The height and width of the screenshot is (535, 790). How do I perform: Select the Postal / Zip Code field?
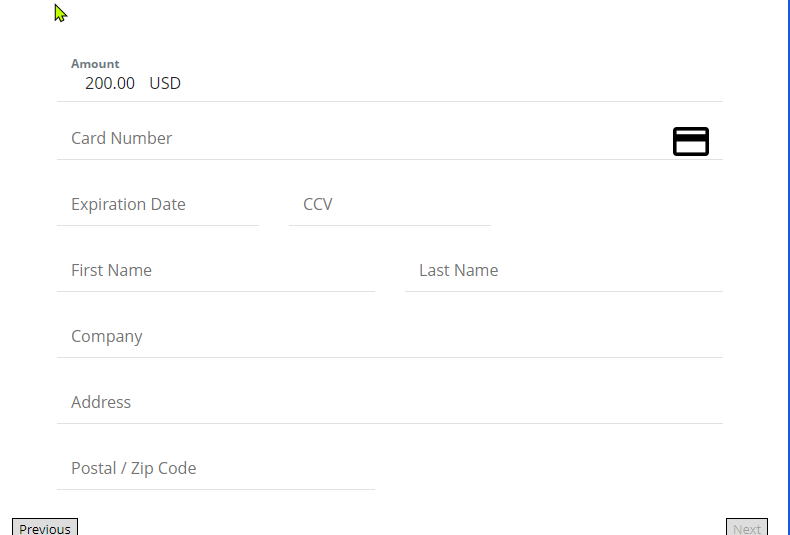[x=216, y=469]
